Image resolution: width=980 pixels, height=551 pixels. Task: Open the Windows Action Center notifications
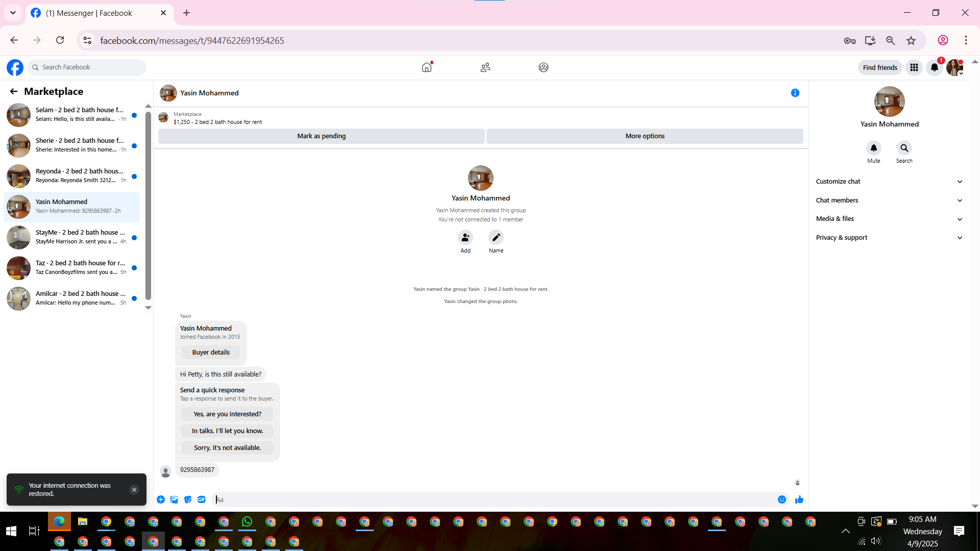pos(959,531)
